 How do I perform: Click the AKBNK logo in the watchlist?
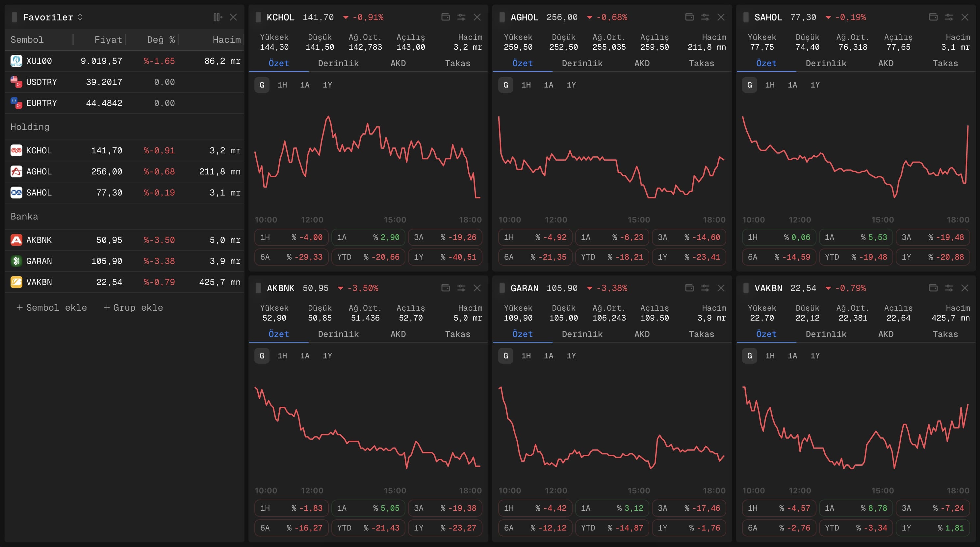[16, 240]
